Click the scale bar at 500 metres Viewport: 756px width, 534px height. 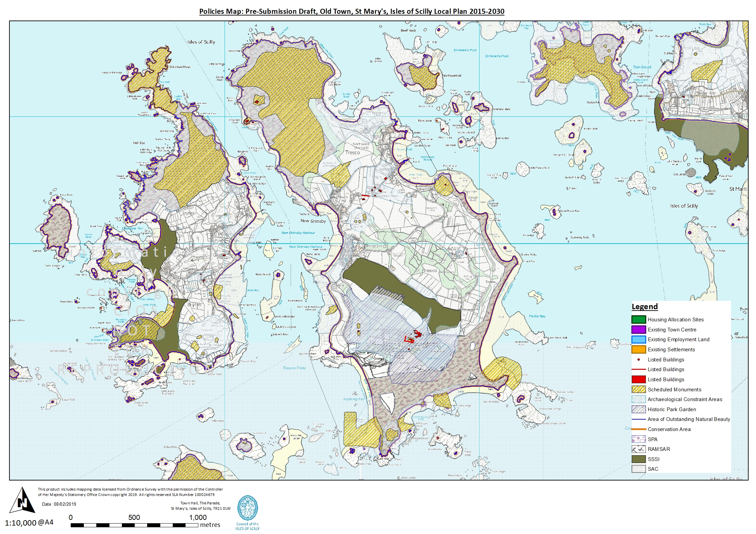tap(134, 525)
